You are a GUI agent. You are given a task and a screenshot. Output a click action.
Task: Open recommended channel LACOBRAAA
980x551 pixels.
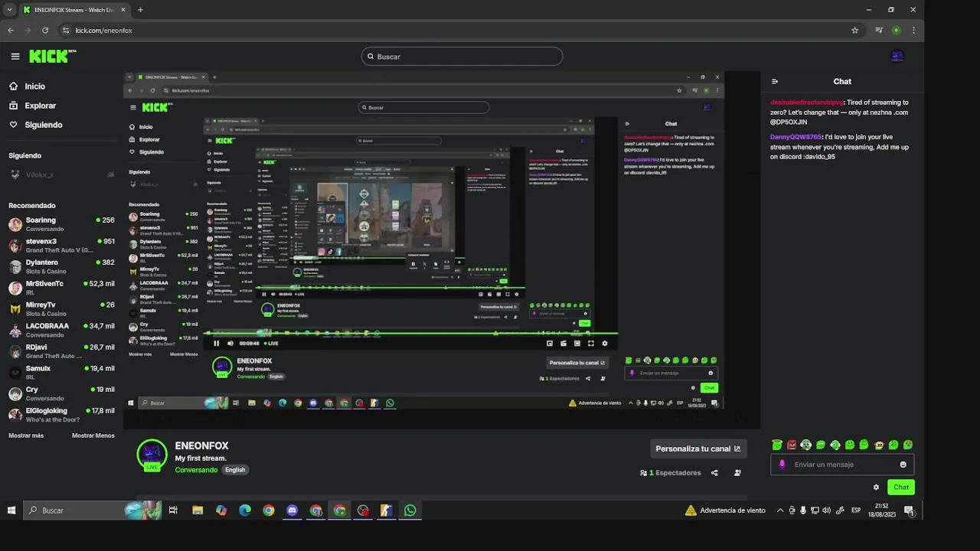tap(61, 330)
